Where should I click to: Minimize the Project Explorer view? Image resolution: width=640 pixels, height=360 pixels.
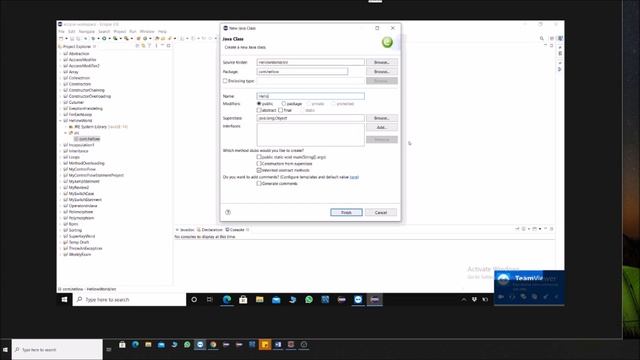162,46
